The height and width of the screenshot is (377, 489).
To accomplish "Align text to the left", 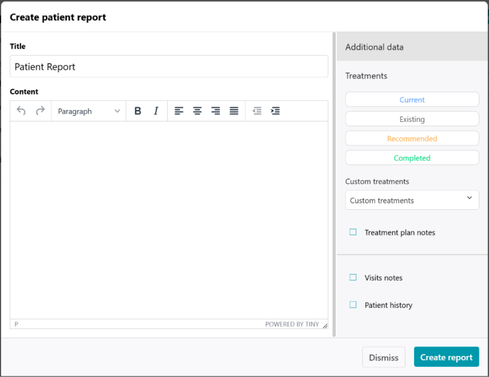I will click(x=179, y=111).
